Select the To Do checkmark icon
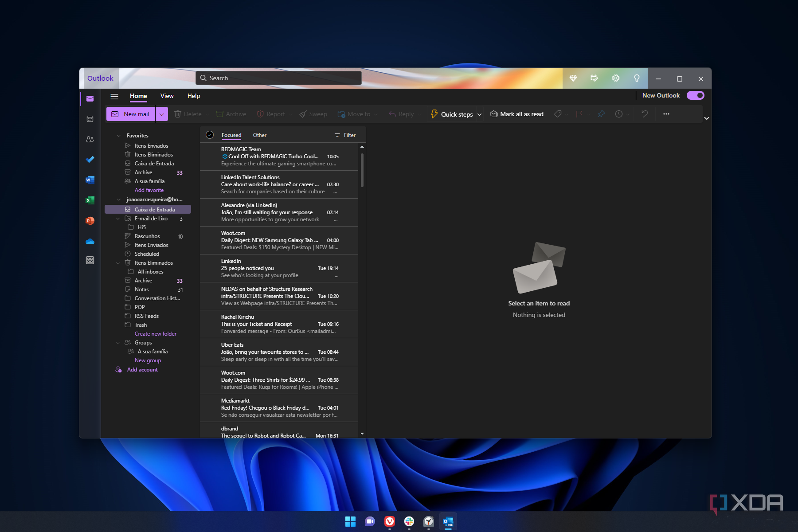 click(x=90, y=159)
